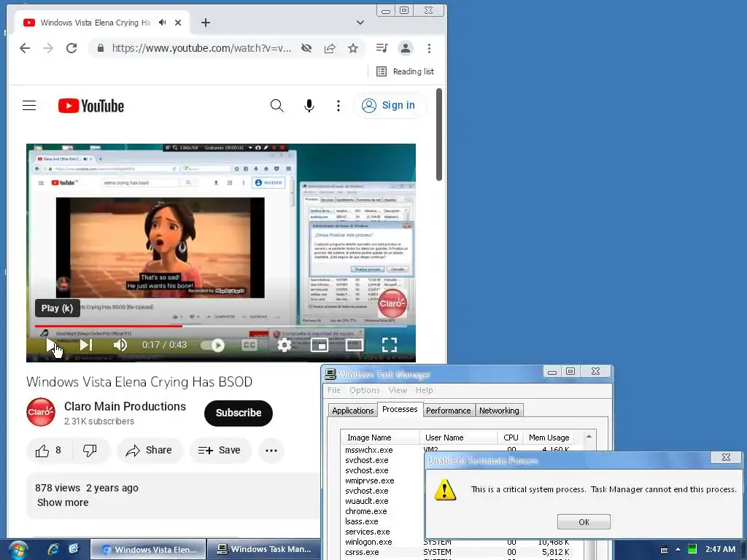Open the Claro Main Productions channel name

[x=125, y=406]
